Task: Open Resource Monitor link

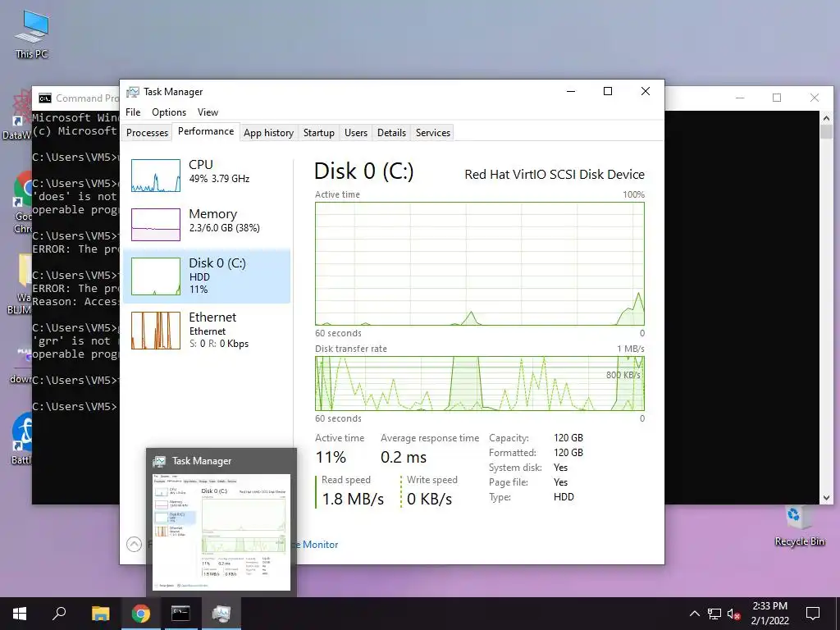Action: (316, 545)
